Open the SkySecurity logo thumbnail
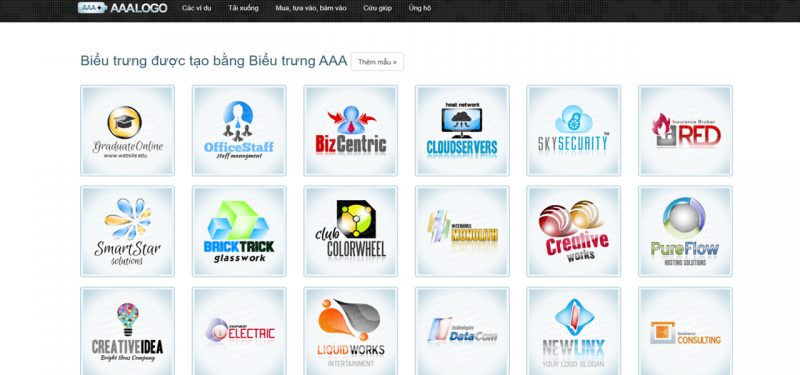This screenshot has height=375, width=800. (x=573, y=131)
